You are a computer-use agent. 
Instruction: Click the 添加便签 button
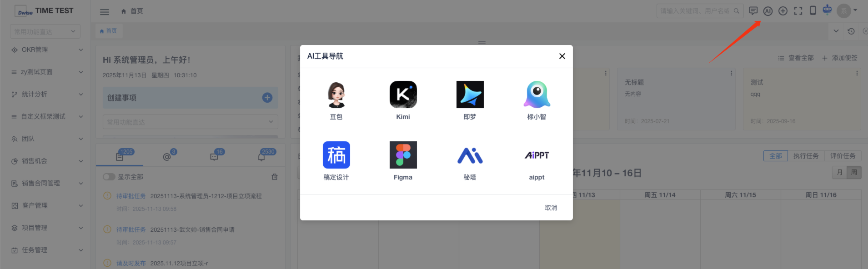click(840, 58)
